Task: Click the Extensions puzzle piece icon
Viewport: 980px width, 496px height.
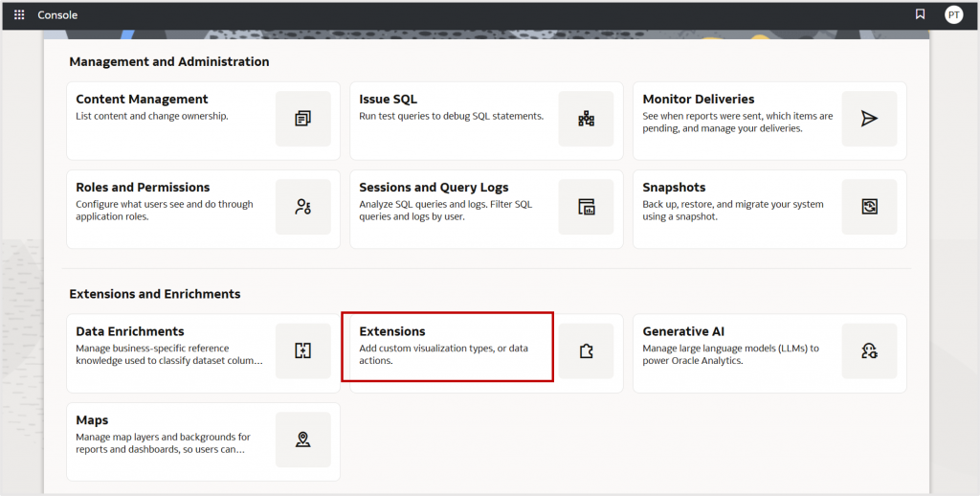Action: 587,350
